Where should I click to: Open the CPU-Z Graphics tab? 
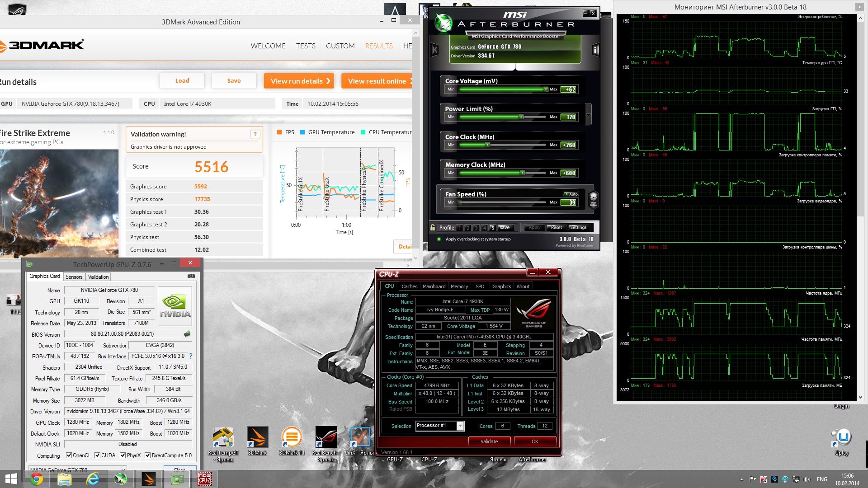point(501,286)
